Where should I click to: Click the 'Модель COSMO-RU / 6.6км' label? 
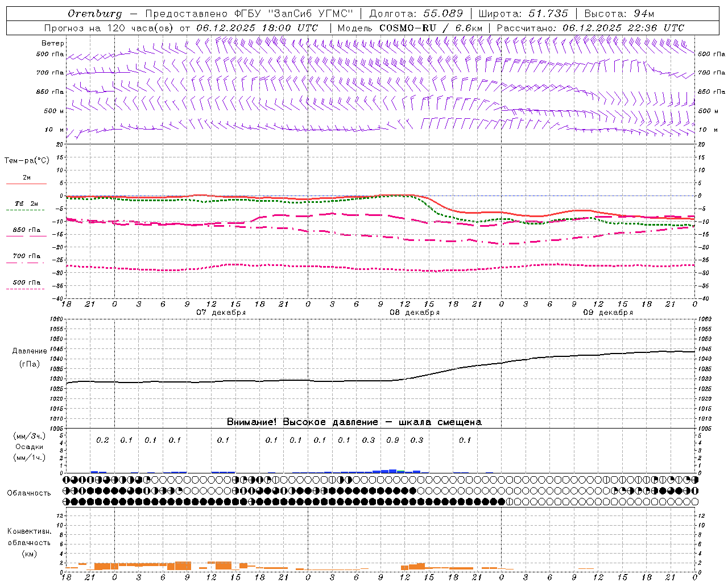click(410, 28)
